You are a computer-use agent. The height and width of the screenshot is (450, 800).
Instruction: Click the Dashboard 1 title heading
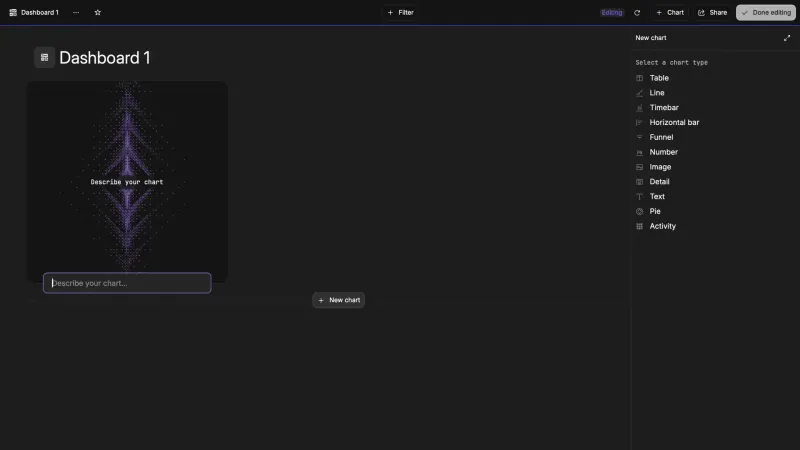(105, 58)
